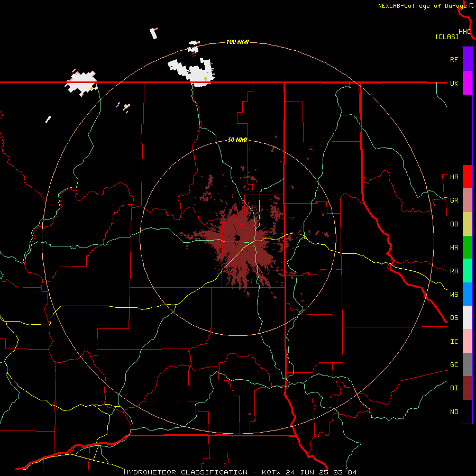The image size is (476, 476).
Task: Click the 24 JUN 25 date text
Action: 307,472
